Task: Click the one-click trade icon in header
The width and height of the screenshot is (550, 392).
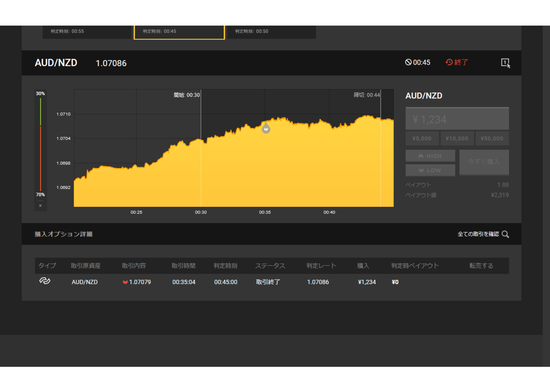Action: coord(506,63)
